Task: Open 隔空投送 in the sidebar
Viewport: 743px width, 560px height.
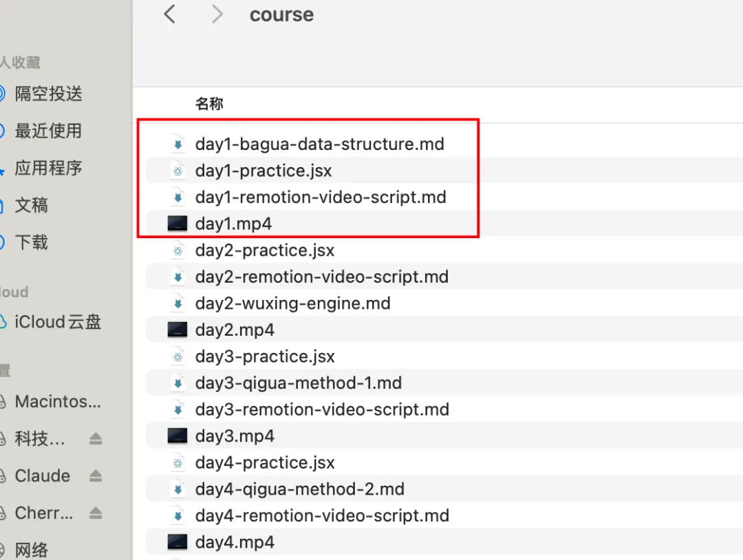Action: [48, 94]
